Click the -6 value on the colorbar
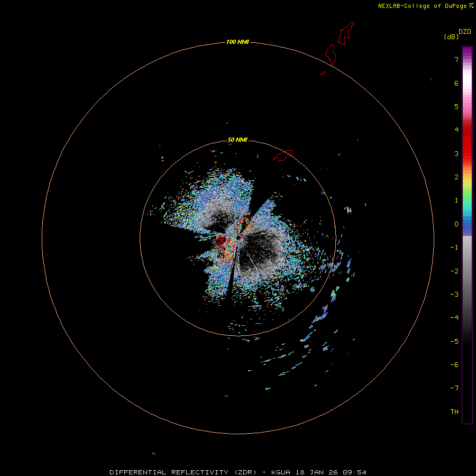Screen dimensions: 476x476 454,365
